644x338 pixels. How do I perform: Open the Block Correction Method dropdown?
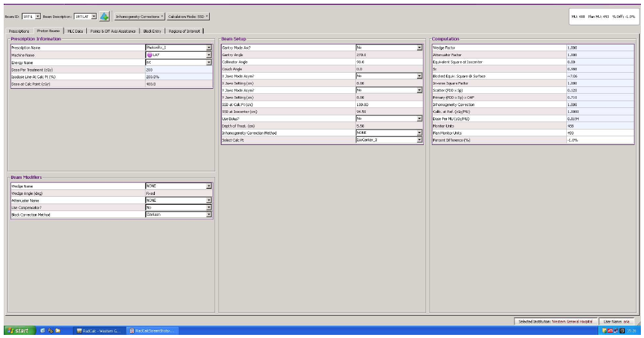[208, 215]
